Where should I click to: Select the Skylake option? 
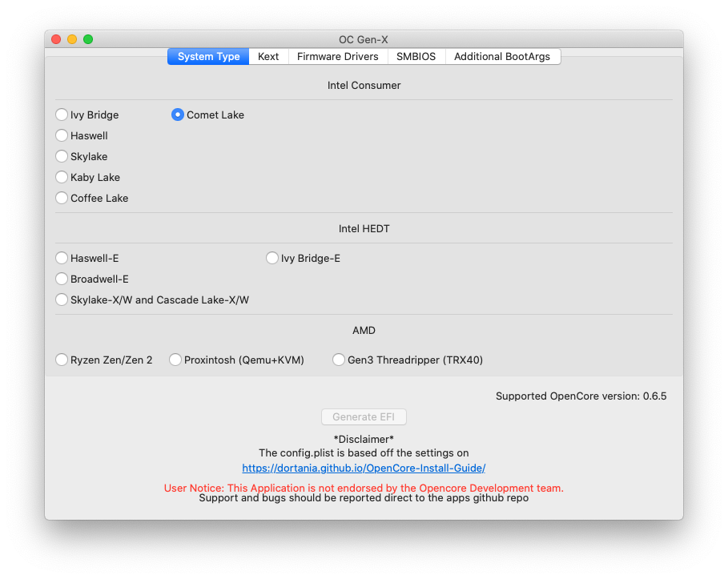pyautogui.click(x=62, y=156)
